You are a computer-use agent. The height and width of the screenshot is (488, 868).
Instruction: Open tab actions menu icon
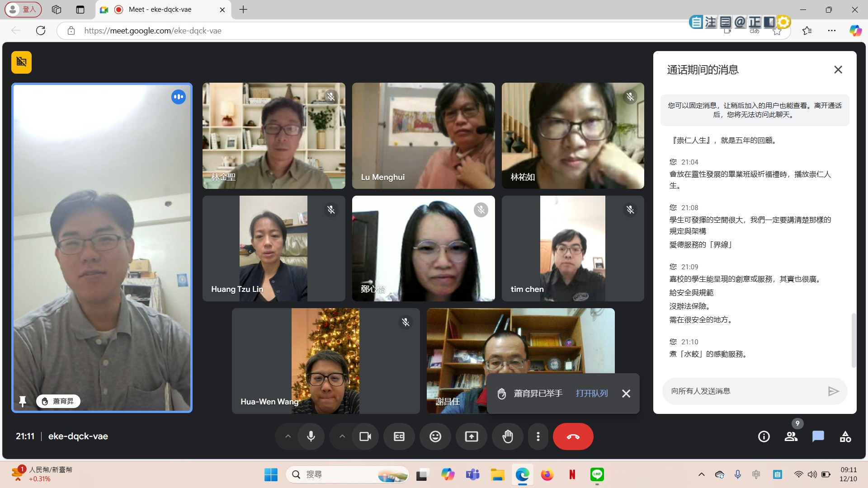tap(80, 9)
